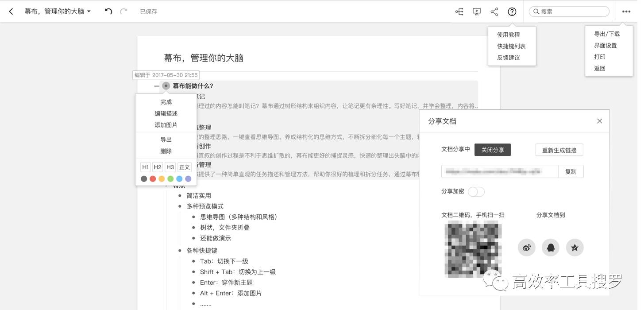Focus the search box
The height and width of the screenshot is (310, 644).
569,12
